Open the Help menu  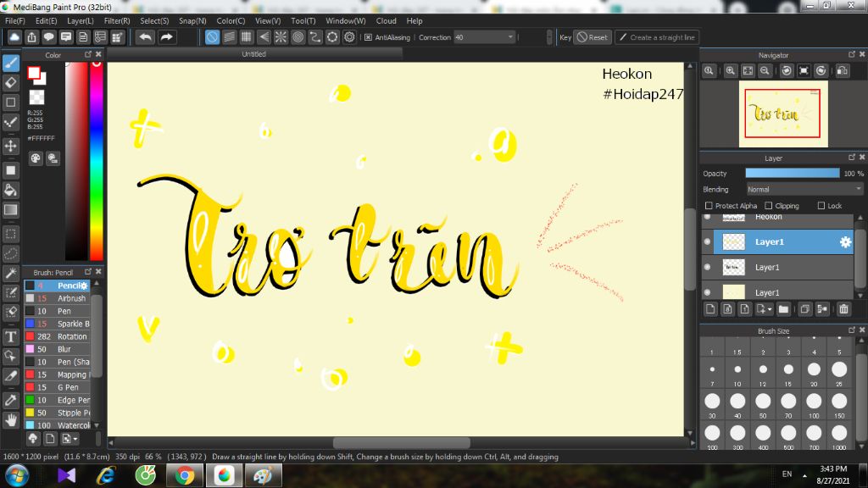[414, 21]
